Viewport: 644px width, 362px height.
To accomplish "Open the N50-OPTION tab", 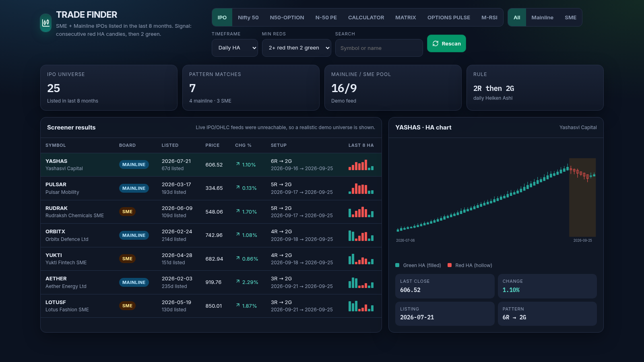I will 287,18.
